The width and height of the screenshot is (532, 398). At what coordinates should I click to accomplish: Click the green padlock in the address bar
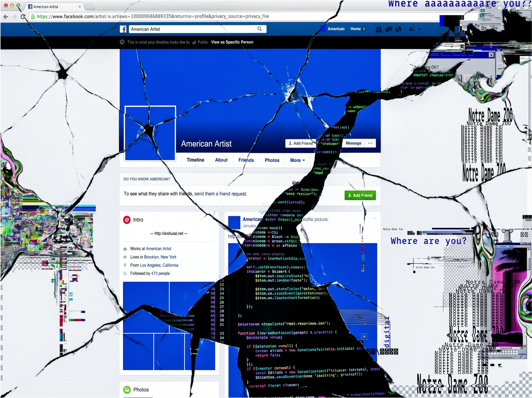pos(33,16)
